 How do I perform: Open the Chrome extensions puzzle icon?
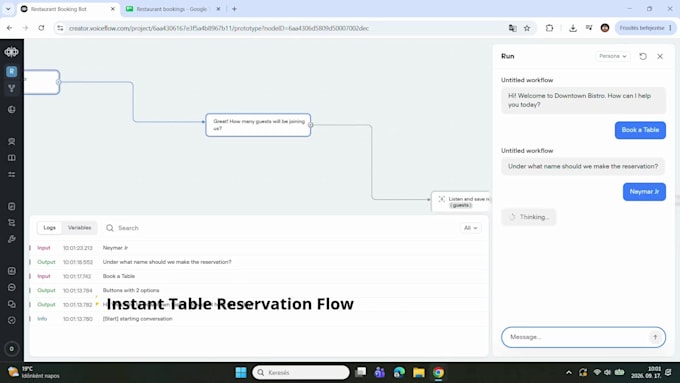[549, 28]
